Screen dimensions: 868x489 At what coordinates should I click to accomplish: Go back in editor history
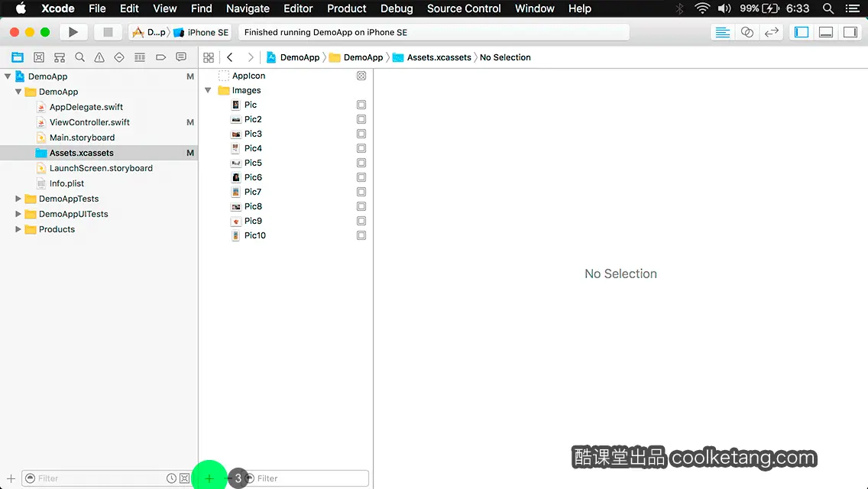tap(230, 57)
